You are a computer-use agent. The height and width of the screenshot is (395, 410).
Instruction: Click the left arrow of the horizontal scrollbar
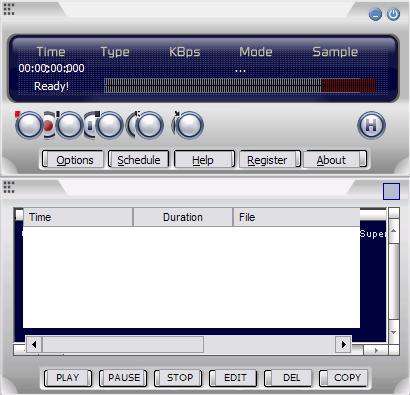34,344
